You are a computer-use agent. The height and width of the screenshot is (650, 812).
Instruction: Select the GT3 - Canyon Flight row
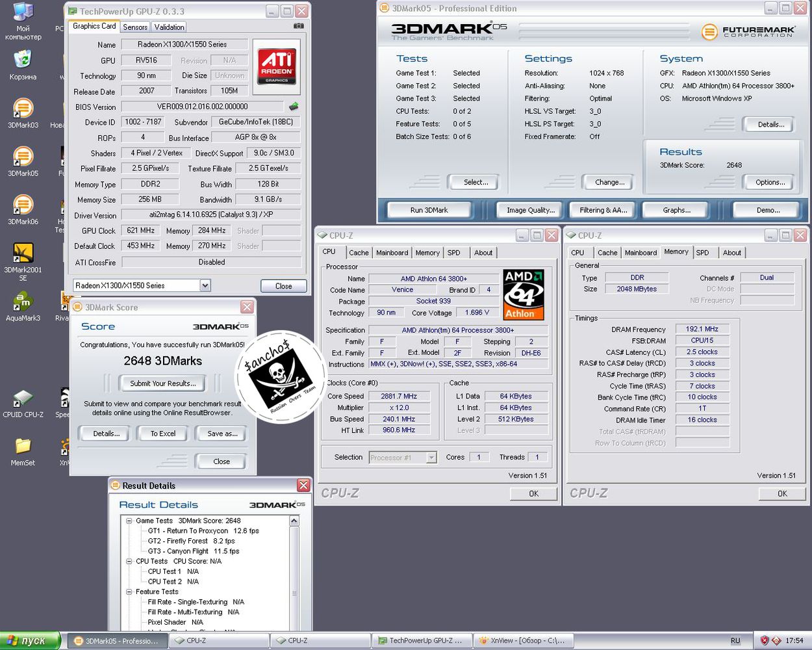click(x=194, y=551)
